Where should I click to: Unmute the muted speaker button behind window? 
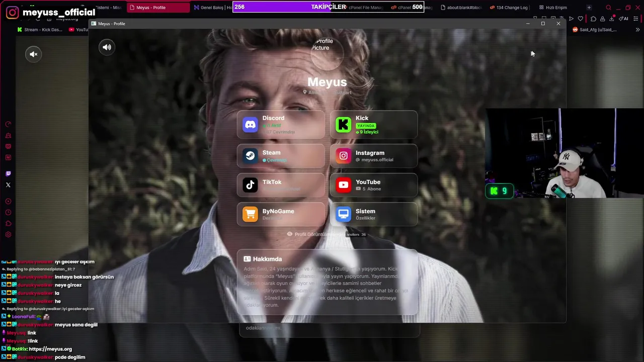pos(33,54)
